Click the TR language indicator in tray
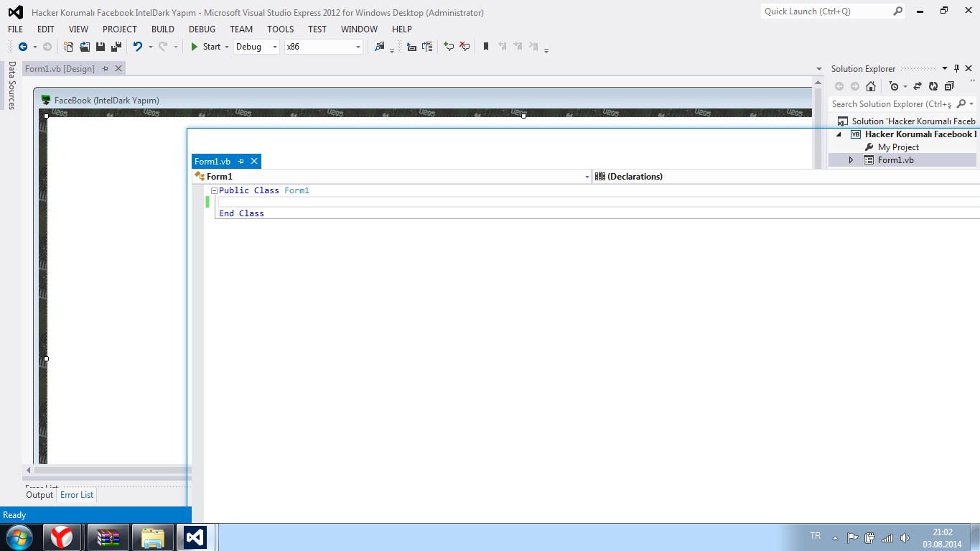Screen dimensions: 980x551 [x=815, y=536]
